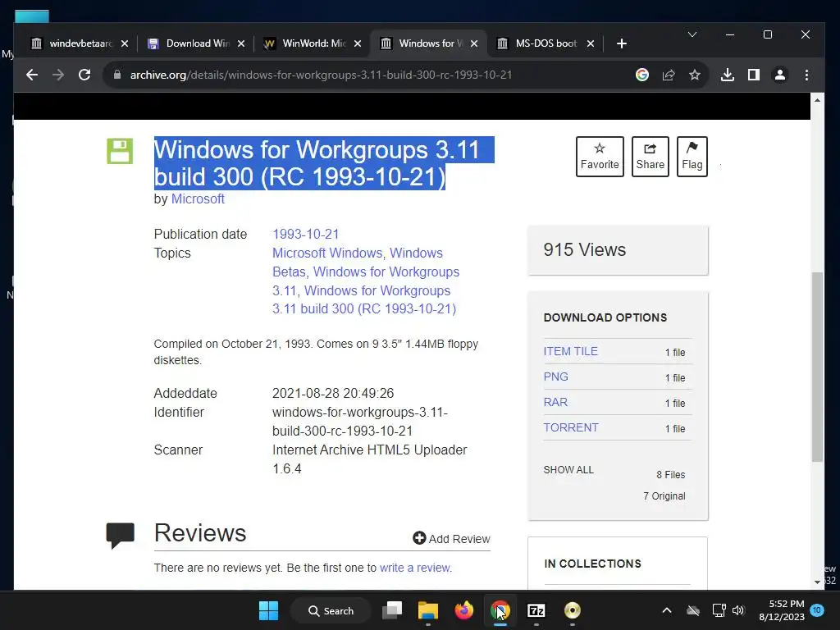The width and height of the screenshot is (840, 630).
Task: Close the windevbetaarc tab
Action: [125, 43]
